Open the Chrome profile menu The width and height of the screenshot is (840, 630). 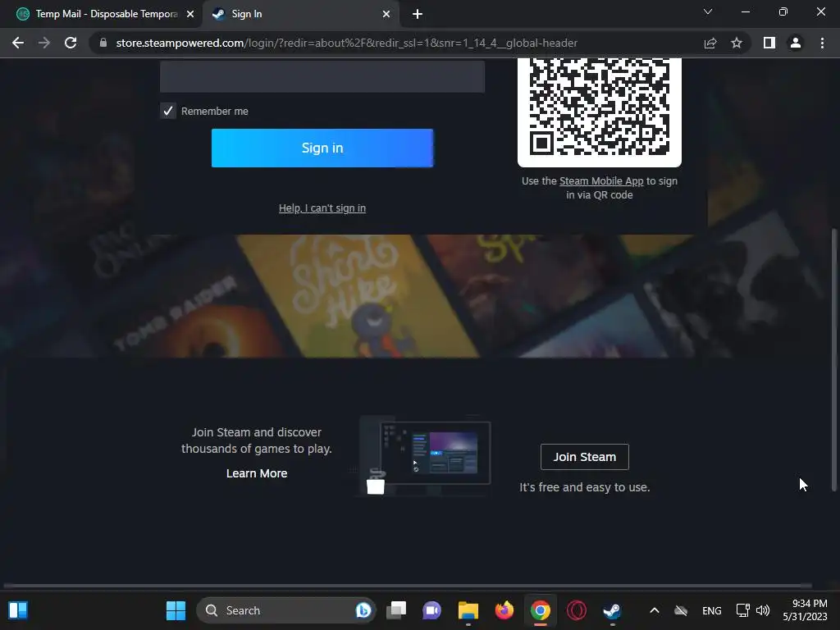[x=796, y=43]
